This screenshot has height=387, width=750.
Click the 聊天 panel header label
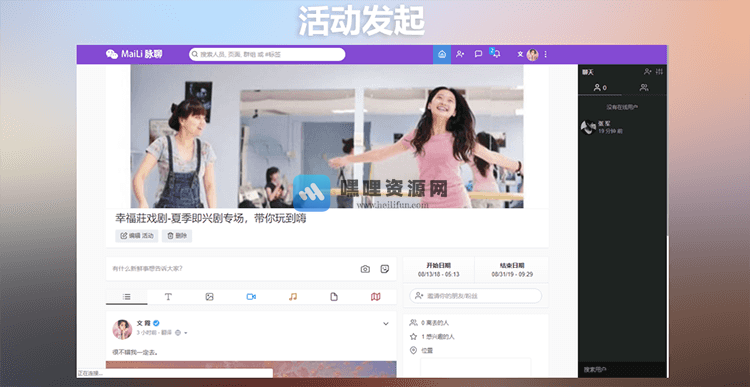(588, 72)
